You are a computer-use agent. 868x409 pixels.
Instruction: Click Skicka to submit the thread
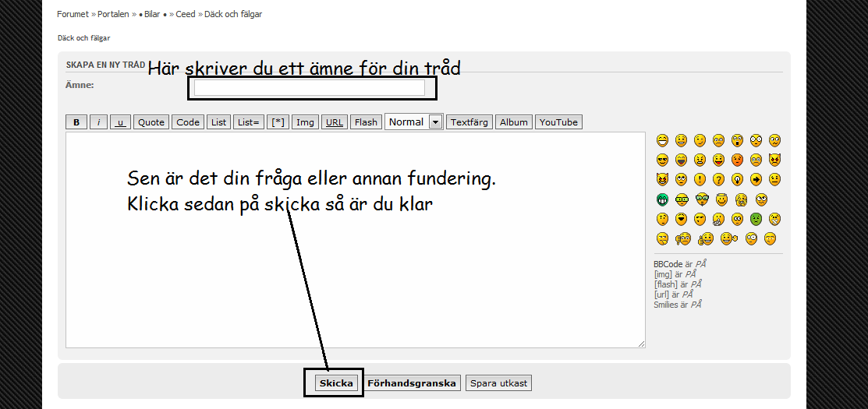pyautogui.click(x=336, y=383)
